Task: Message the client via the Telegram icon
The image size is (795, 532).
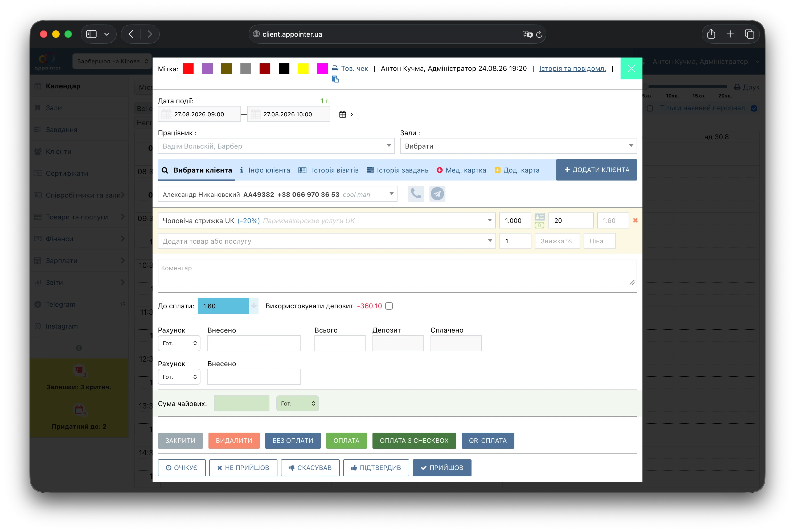Action: coord(437,194)
